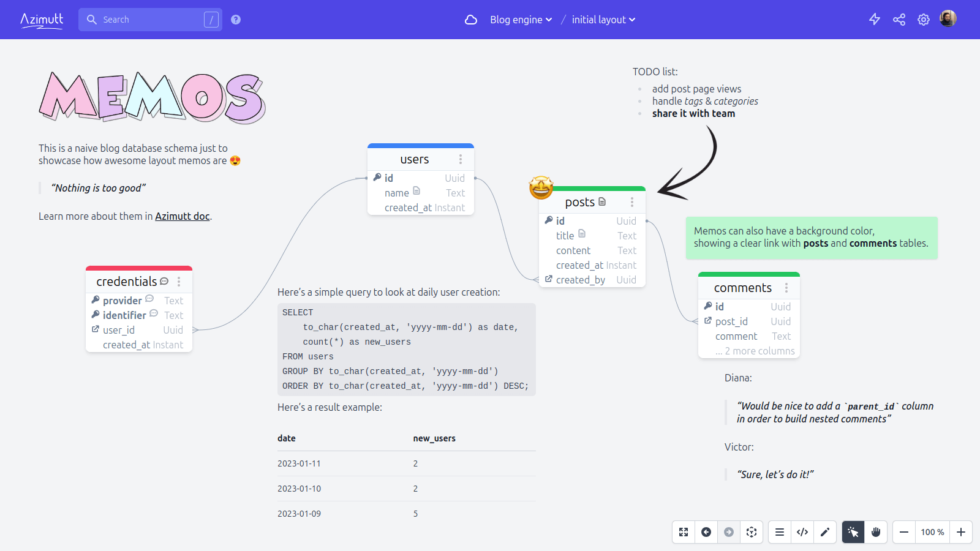
Task: Open the code editor brackets icon
Action: click(x=802, y=532)
